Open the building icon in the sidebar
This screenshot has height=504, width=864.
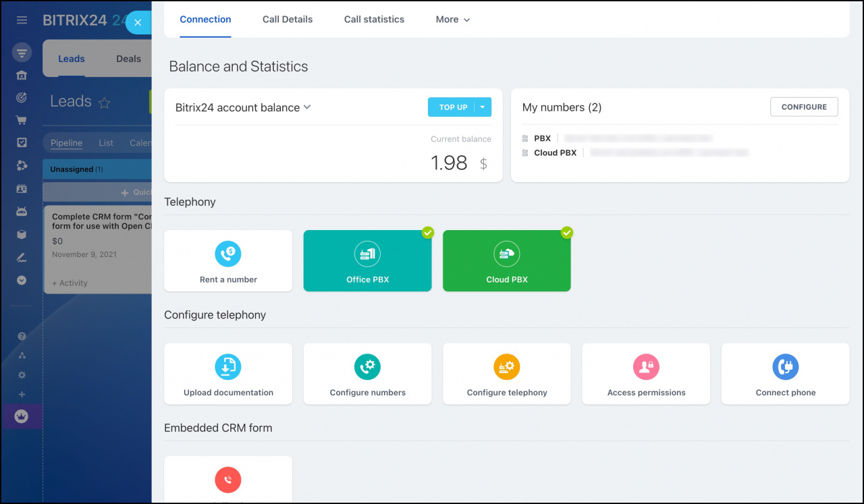[x=22, y=76]
